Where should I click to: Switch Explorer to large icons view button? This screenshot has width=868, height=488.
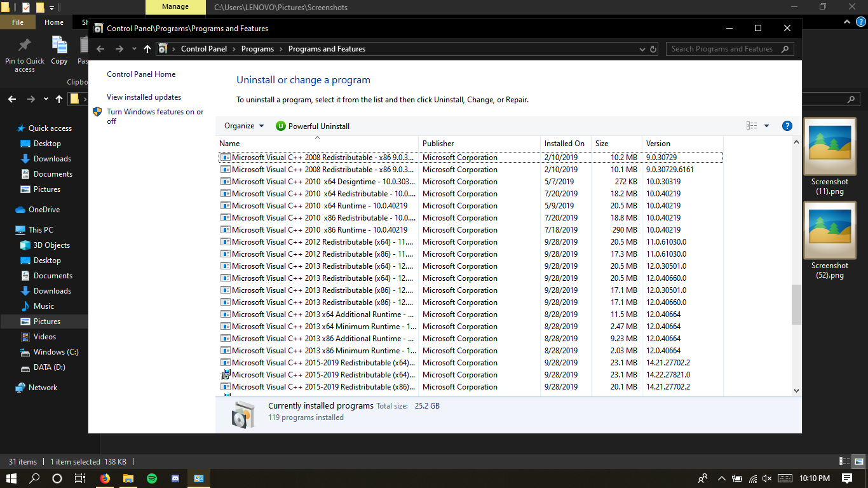click(x=858, y=461)
